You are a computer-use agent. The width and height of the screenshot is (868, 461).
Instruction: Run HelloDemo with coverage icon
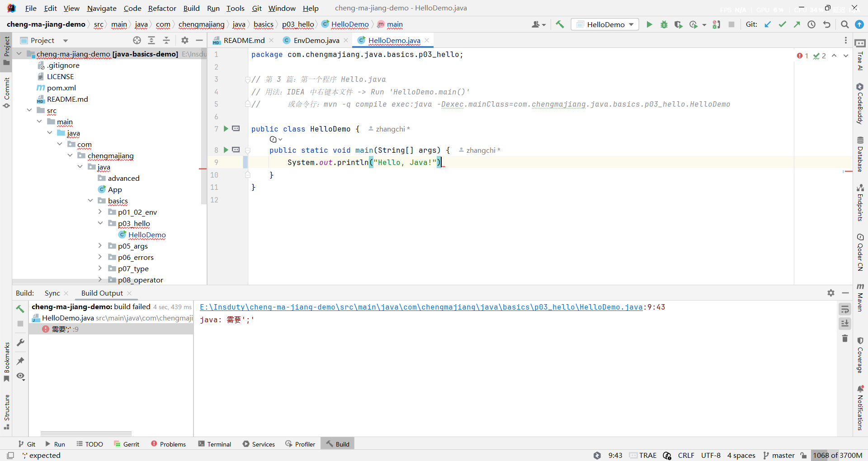(678, 24)
